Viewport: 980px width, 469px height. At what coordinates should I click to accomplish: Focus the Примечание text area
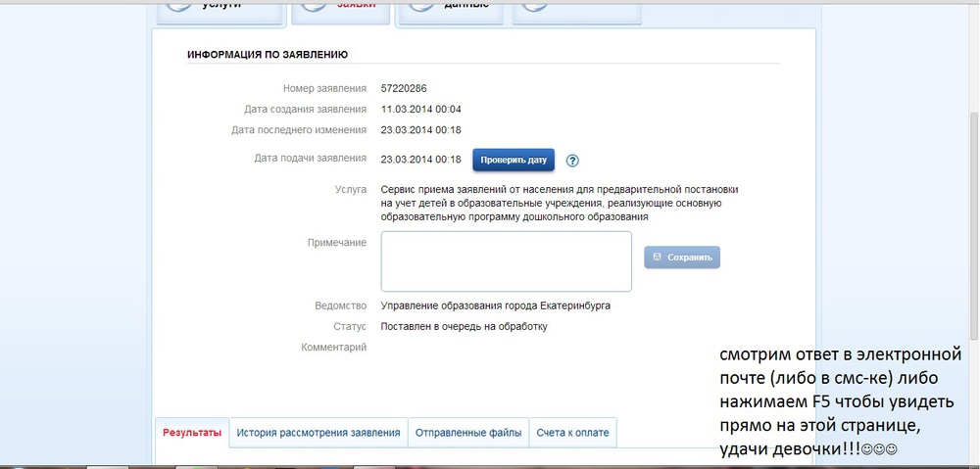(x=506, y=261)
